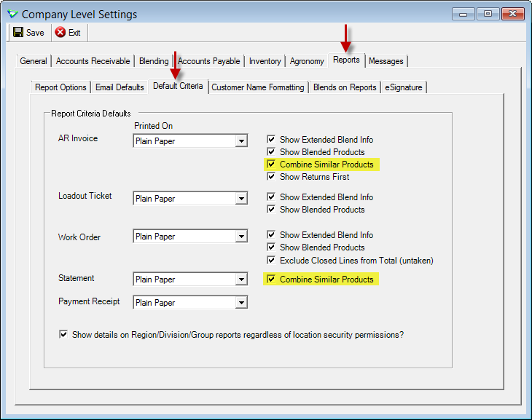Image resolution: width=532 pixels, height=420 pixels.
Task: Open Loadout Ticket paper dropdown arrow
Action: tap(241, 198)
